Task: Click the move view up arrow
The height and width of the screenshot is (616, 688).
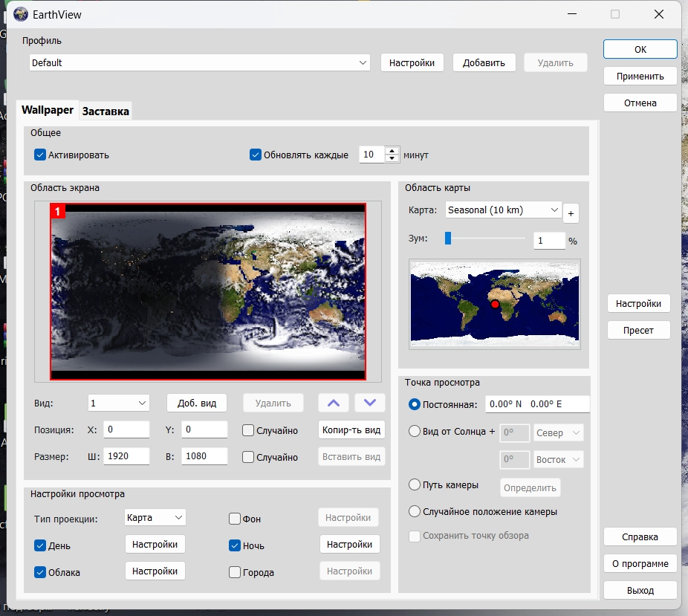Action: click(334, 403)
